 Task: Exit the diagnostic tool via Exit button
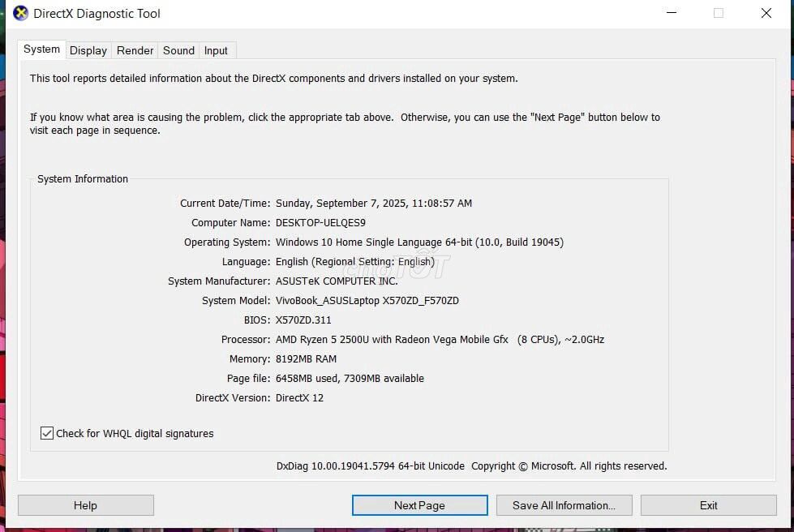(x=708, y=505)
